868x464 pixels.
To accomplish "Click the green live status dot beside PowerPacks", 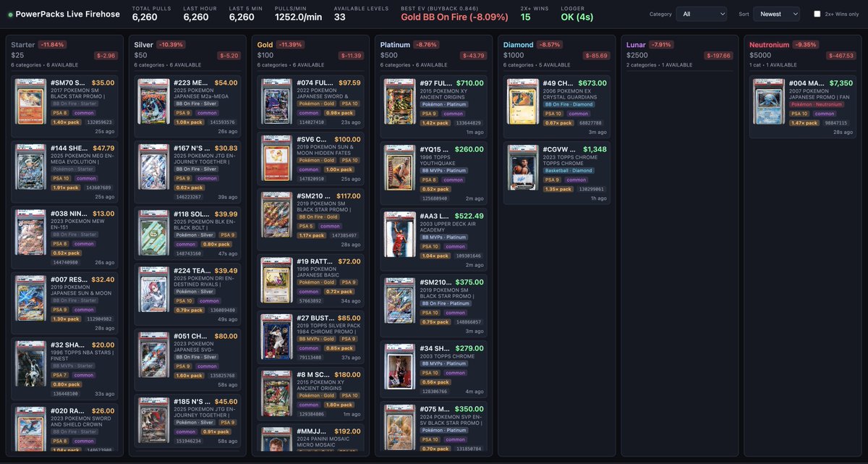I will (9, 14).
